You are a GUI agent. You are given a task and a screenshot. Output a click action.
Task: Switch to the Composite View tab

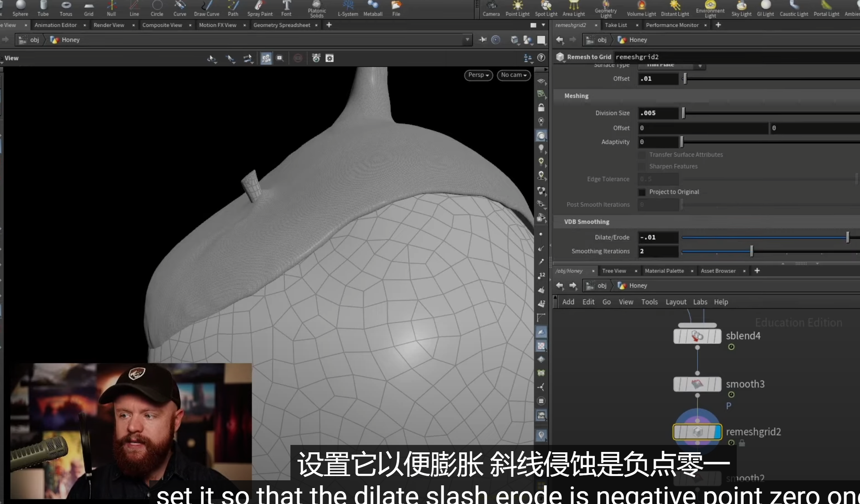[162, 25]
